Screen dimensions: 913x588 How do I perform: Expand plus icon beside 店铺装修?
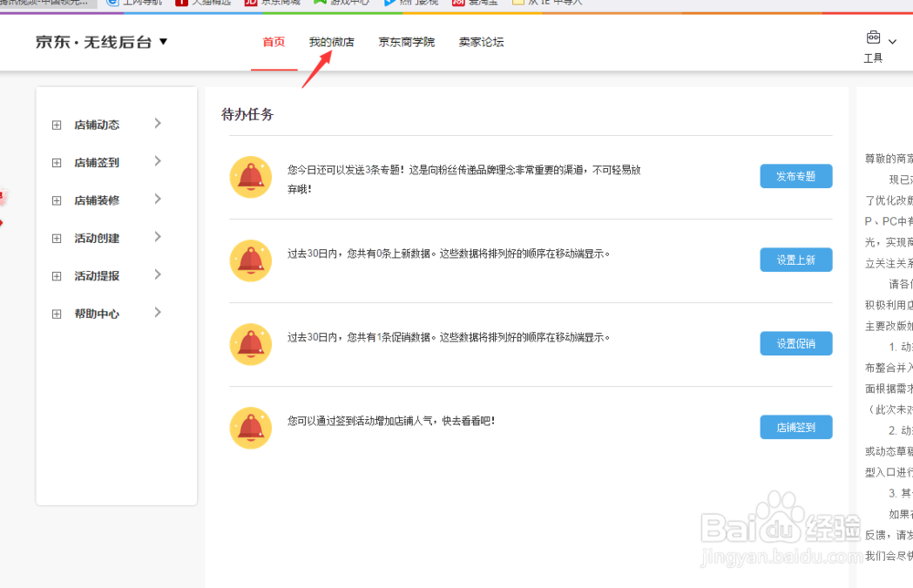pyautogui.click(x=57, y=201)
